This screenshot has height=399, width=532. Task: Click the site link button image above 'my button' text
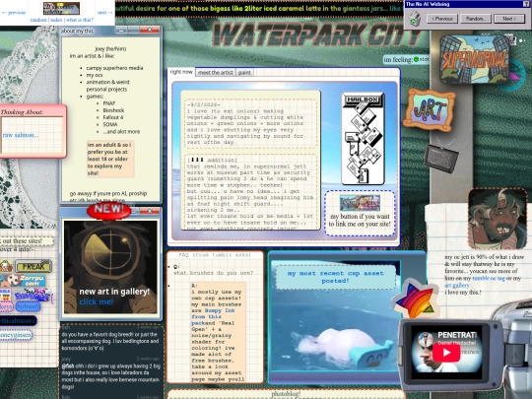coord(360,203)
